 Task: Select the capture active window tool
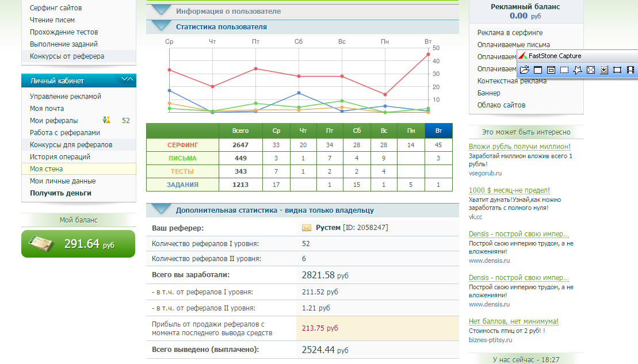coord(538,70)
